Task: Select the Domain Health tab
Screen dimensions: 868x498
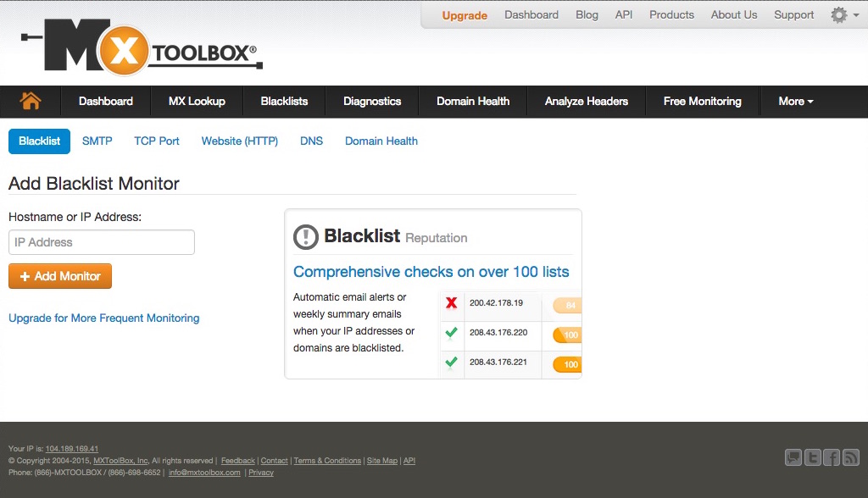Action: [x=381, y=141]
